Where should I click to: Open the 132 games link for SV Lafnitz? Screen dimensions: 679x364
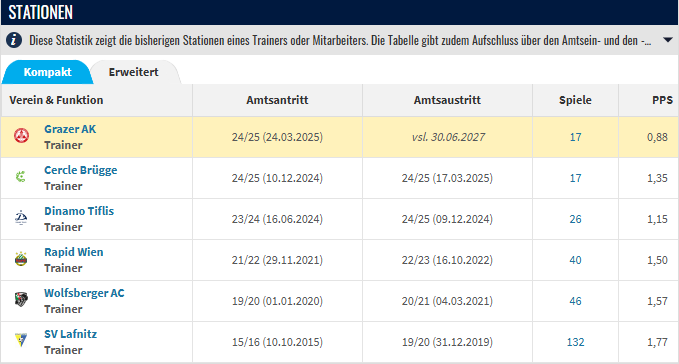click(575, 342)
